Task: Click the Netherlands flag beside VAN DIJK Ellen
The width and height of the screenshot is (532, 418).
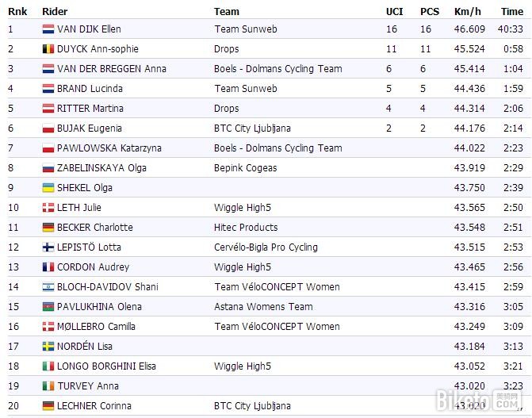Action: click(48, 29)
